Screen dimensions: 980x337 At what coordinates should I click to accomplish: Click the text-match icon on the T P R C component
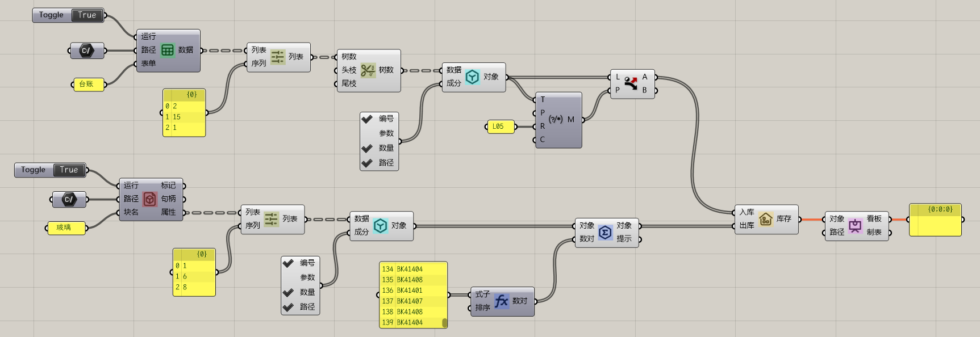tap(556, 119)
